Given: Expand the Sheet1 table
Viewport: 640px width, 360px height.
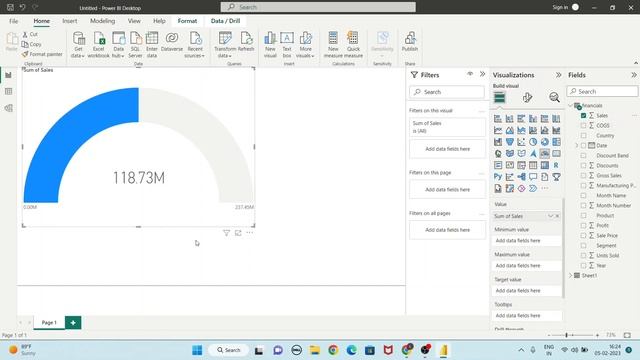Looking at the screenshot, I should (571, 276).
